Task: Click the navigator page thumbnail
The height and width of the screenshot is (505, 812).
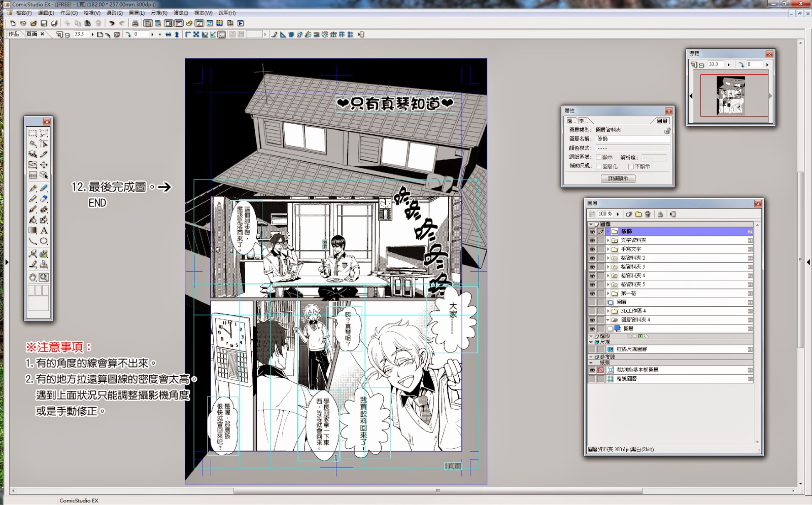Action: pyautogui.click(x=731, y=95)
